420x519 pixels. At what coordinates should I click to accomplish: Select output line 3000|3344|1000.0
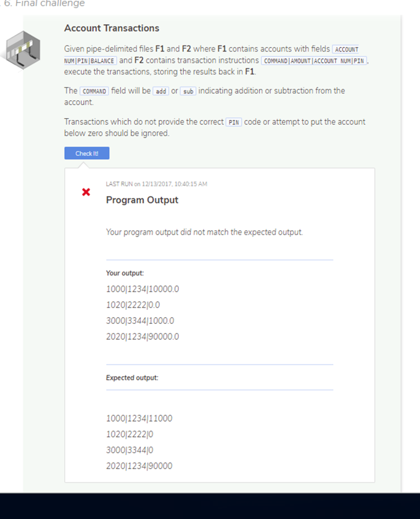142,320
